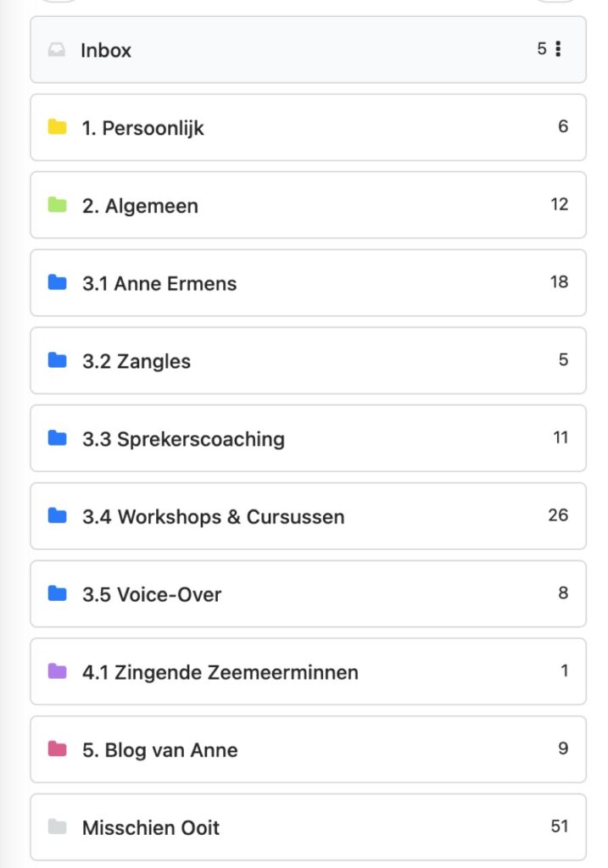Select the yellow folder icon beside 1. Persoonlijk

(x=57, y=127)
